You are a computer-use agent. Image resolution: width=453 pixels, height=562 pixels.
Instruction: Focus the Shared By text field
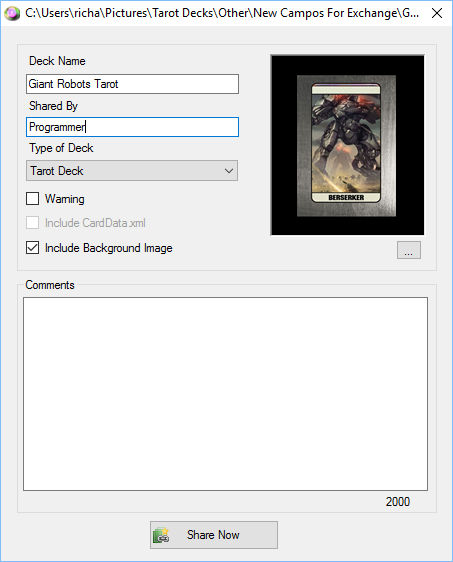click(132, 127)
